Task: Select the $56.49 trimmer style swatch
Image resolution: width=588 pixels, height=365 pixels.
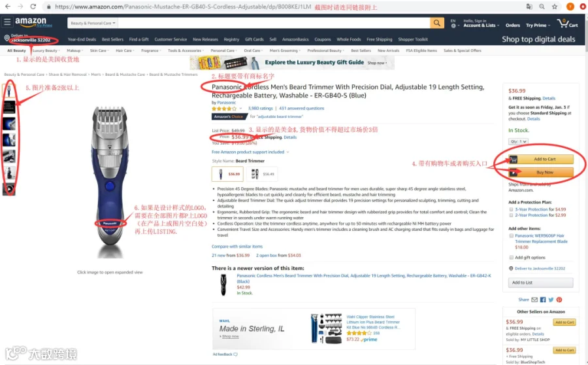Action: pyautogui.click(x=262, y=174)
